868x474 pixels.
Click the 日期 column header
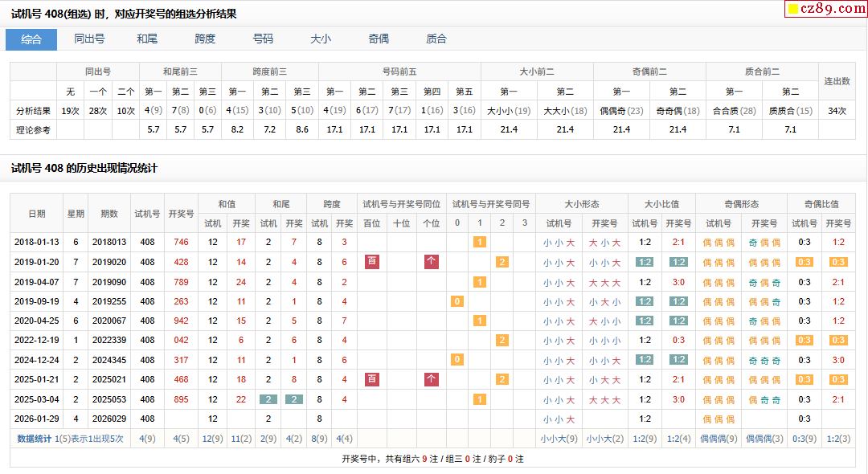click(x=36, y=214)
